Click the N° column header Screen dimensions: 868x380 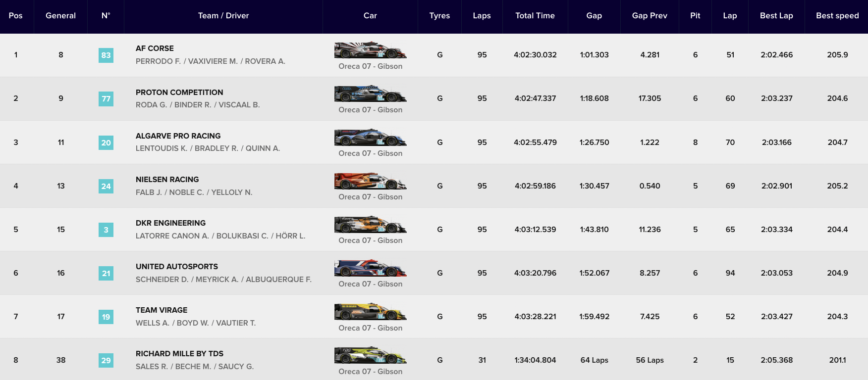[x=106, y=16]
